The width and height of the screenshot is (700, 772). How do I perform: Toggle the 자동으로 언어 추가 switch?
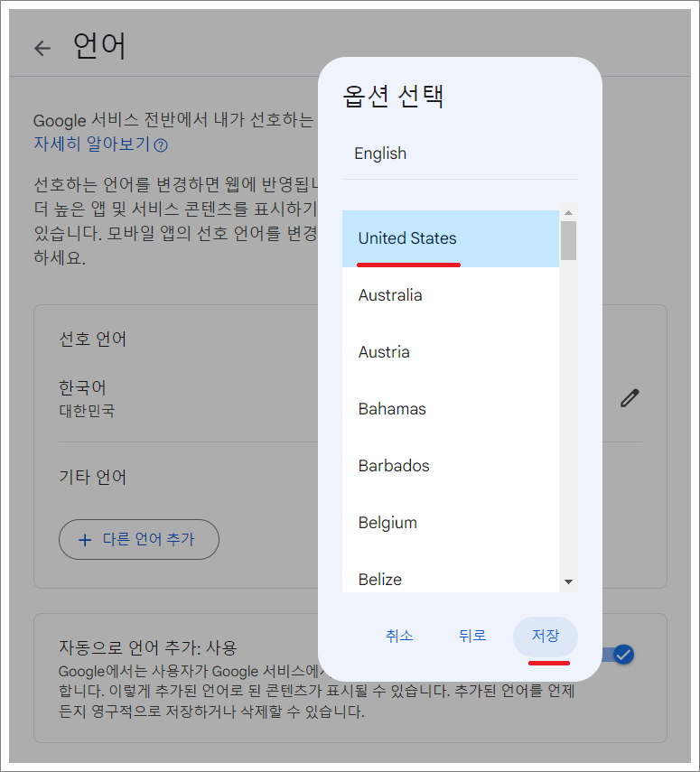(618, 655)
